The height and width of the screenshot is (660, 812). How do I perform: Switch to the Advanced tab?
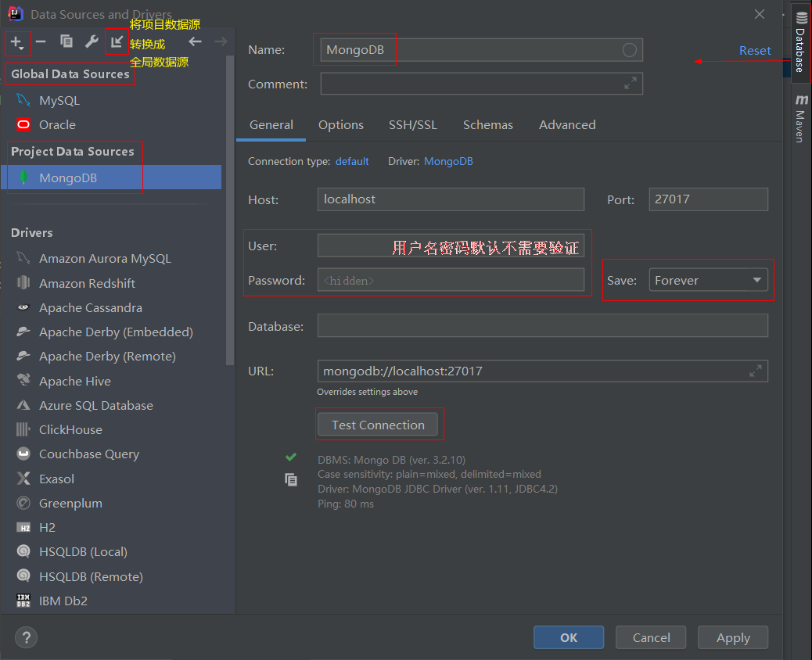pos(567,125)
